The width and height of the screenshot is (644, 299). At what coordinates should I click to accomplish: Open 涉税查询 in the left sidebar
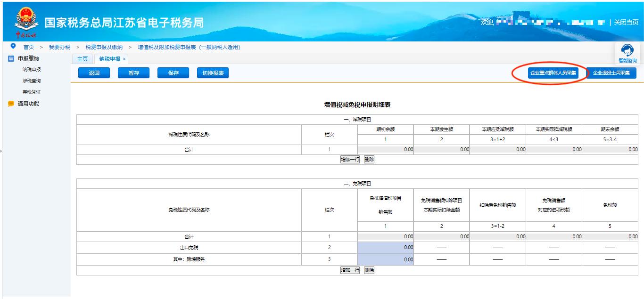click(32, 81)
